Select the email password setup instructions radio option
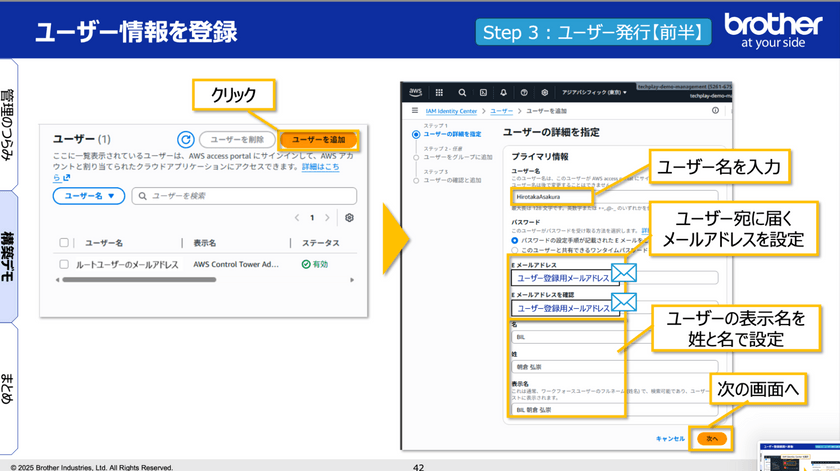The image size is (840, 471). [514, 241]
